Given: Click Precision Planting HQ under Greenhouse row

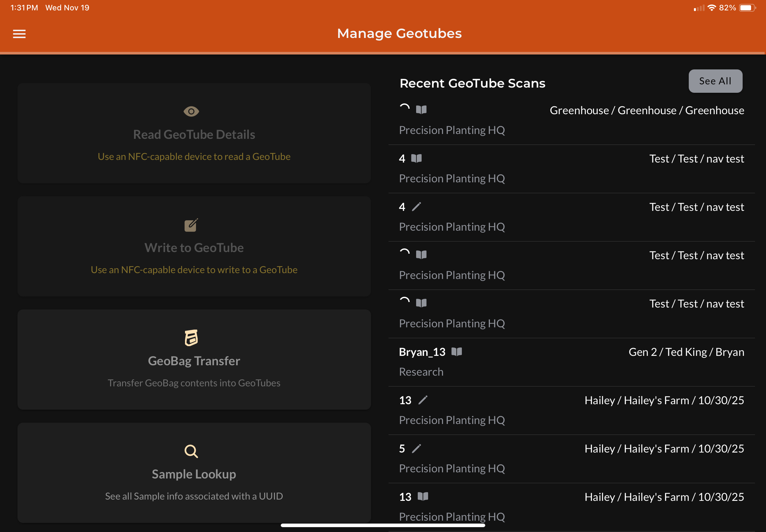Looking at the screenshot, I should tap(452, 130).
